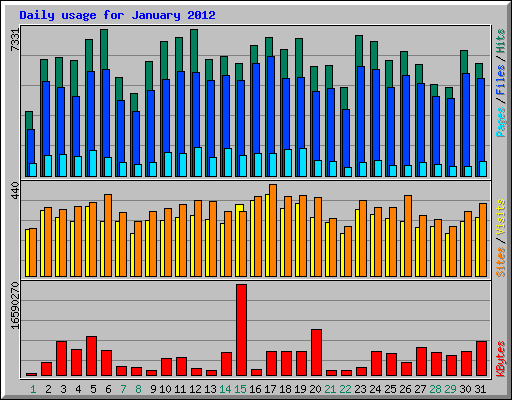
Task: Click the 'Hits' legend label
Action: tap(501, 41)
